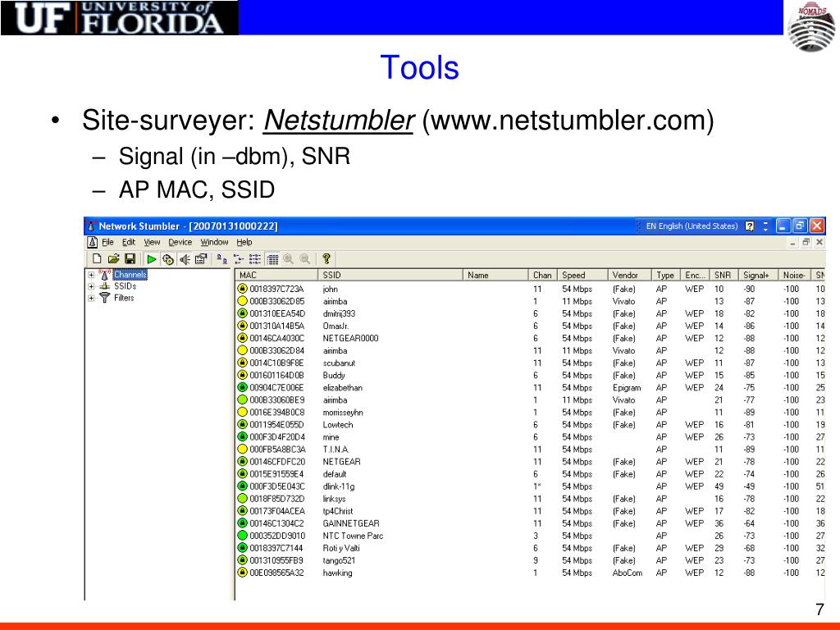Screen dimensions: 840x630
Task: Click the auto-configure gear icon beside the play arrow
Action: coord(167,259)
